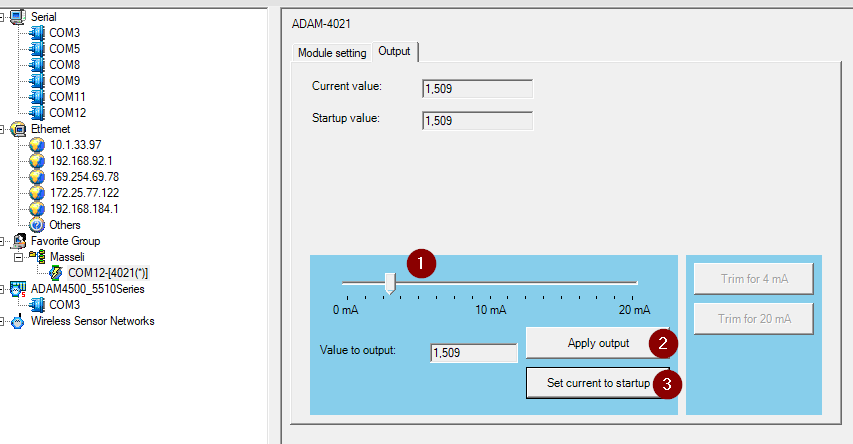Screen dimensions: 853x444
Task: Click the slider track near 20 mA
Action: (632, 283)
